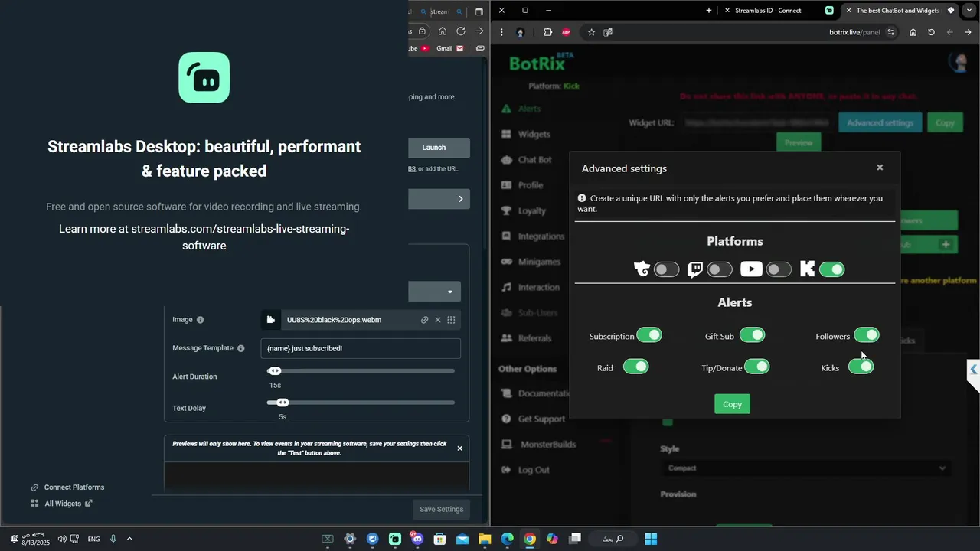The height and width of the screenshot is (551, 980).
Task: Disable the Kicks alert toggle
Action: click(x=861, y=367)
